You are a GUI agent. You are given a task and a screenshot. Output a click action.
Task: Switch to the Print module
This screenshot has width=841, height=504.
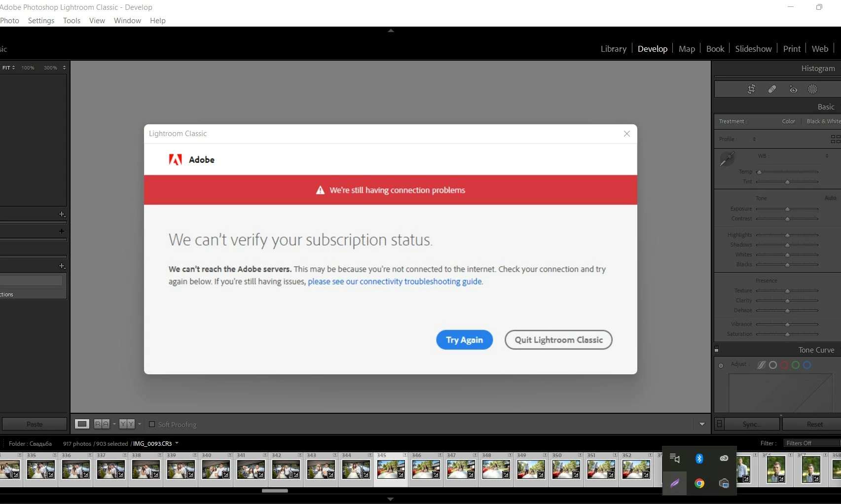coord(792,49)
